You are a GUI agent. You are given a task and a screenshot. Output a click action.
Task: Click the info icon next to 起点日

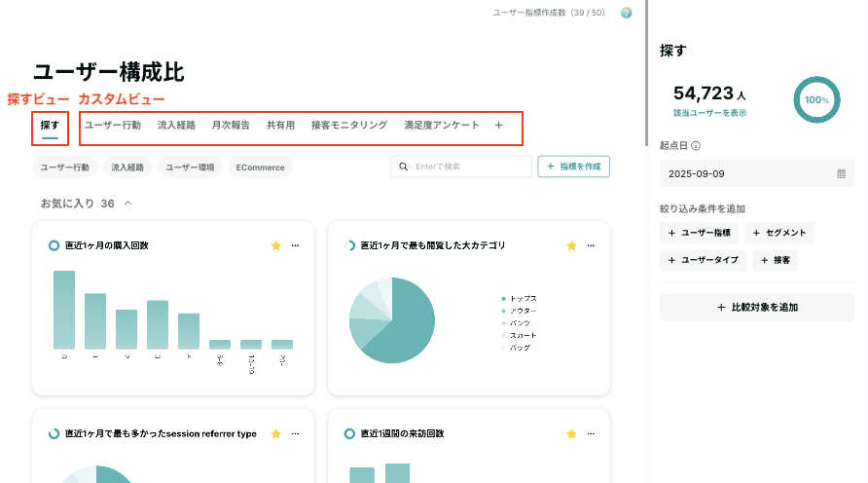(696, 146)
